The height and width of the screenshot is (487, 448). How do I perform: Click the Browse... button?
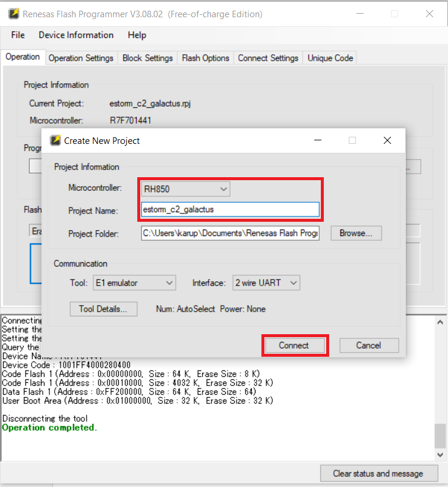tap(356, 233)
